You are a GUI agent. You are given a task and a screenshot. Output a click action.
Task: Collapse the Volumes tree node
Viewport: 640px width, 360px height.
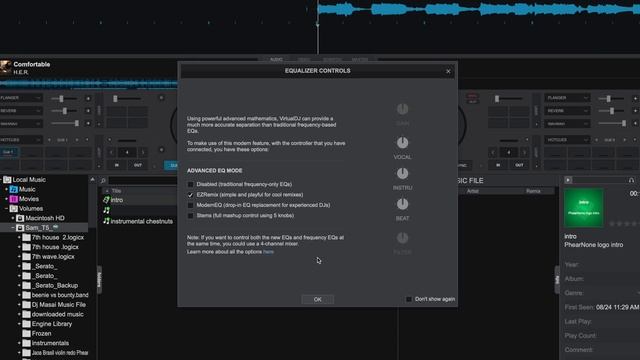click(7, 209)
